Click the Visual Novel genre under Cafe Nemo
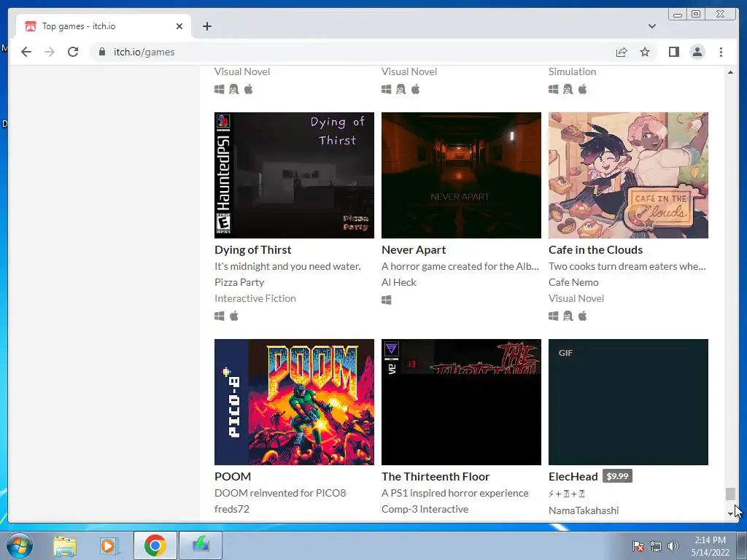The width and height of the screenshot is (747, 560). [576, 298]
